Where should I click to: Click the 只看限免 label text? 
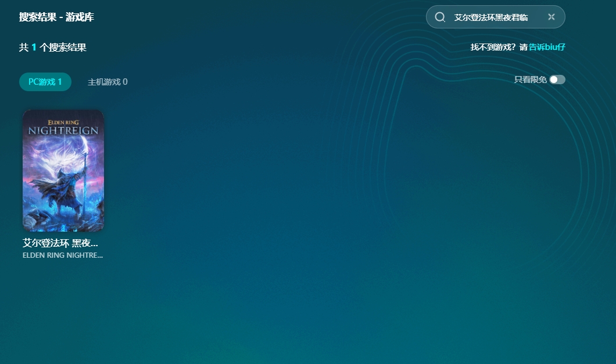(530, 80)
